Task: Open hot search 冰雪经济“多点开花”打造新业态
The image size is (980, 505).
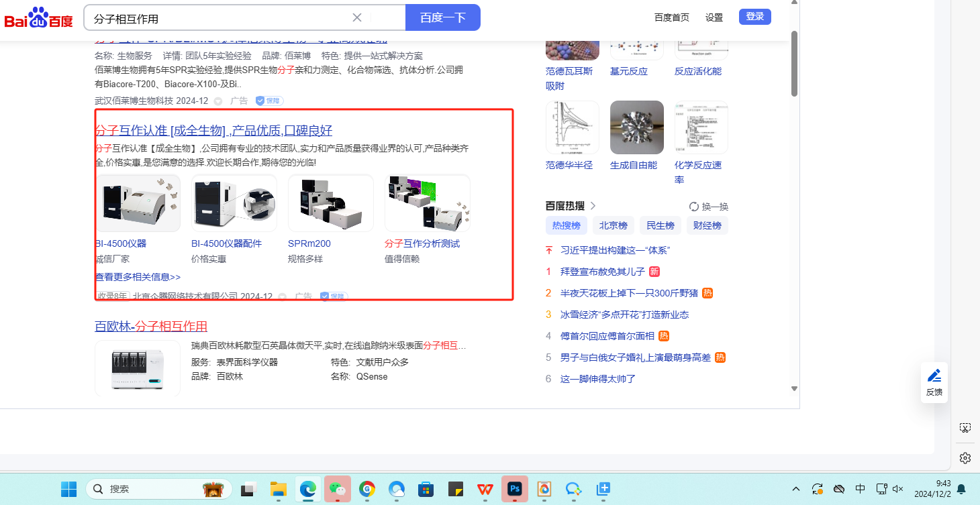Action: pos(624,315)
